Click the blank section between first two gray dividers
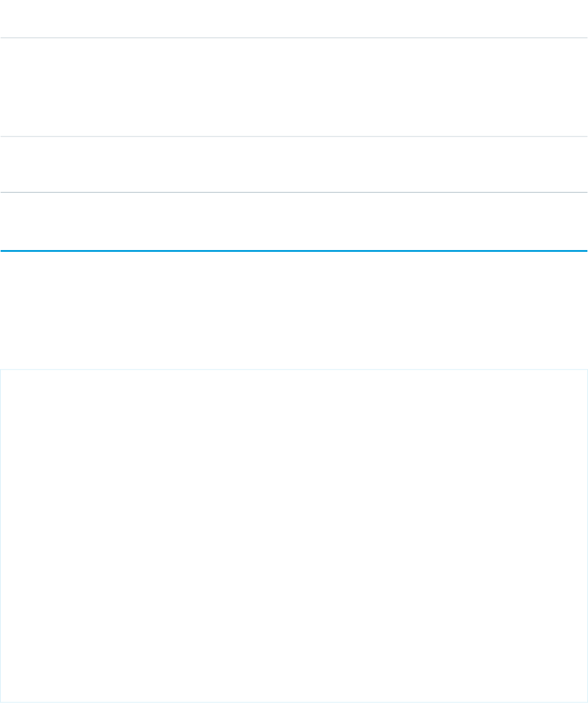Viewport: 588px width, 703px height. click(x=294, y=87)
